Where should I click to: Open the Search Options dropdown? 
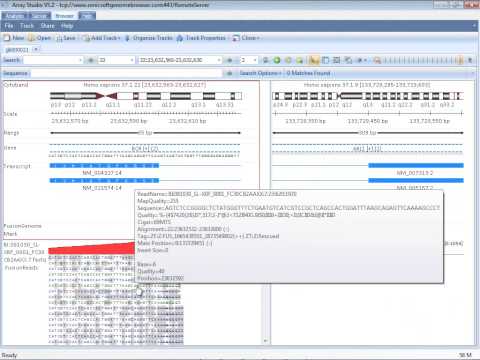pyautogui.click(x=260, y=73)
